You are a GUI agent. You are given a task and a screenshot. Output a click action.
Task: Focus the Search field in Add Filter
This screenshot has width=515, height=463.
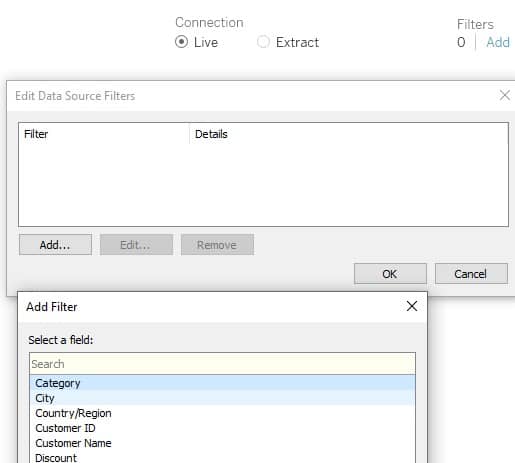click(222, 364)
